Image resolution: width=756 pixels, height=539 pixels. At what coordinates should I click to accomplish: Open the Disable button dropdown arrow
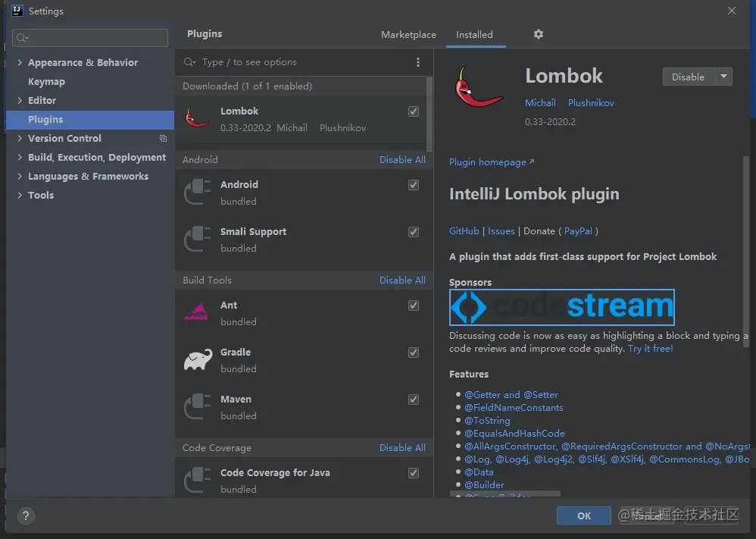(x=723, y=77)
